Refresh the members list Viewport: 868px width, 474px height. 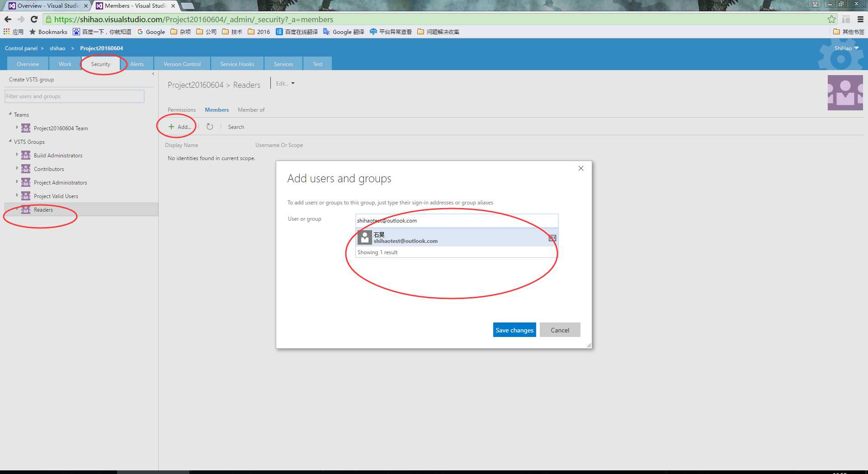[x=210, y=127]
